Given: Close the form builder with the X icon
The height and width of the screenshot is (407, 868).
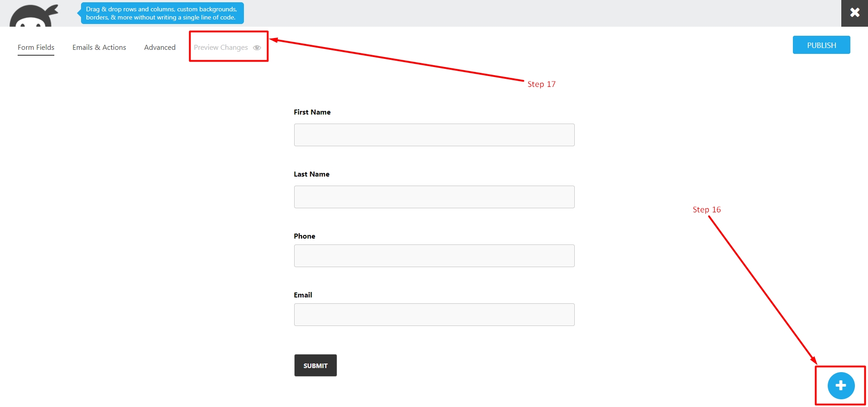Looking at the screenshot, I should point(854,13).
